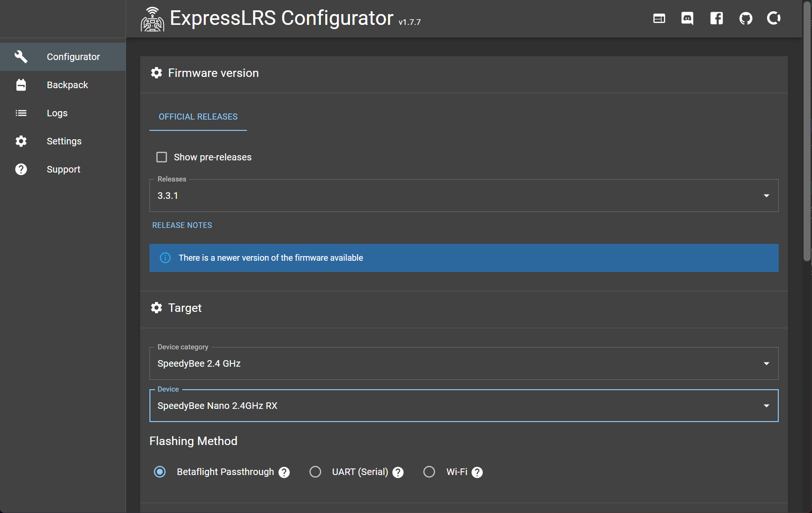Click the ExpressLRS Configurator title
Viewport: 812px width, 513px height.
click(x=282, y=18)
